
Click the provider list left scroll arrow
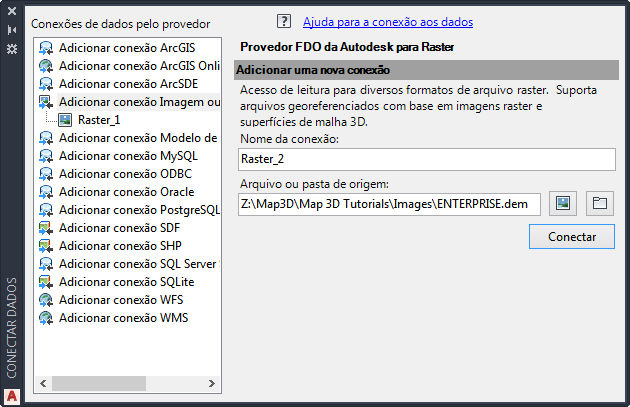coord(43,383)
